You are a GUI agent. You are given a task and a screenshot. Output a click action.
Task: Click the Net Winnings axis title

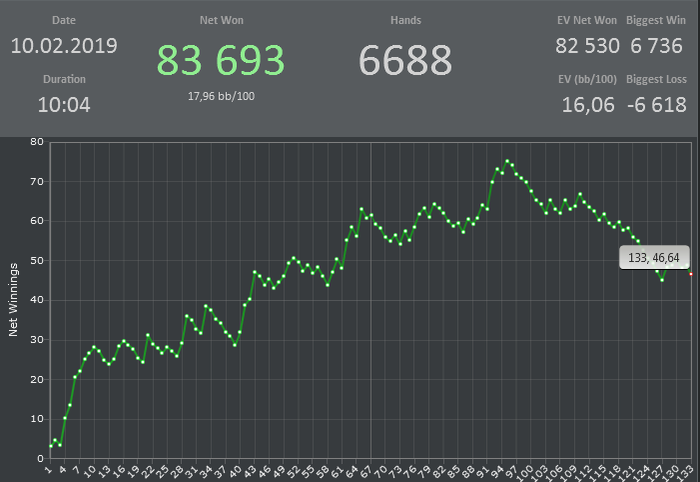click(13, 299)
